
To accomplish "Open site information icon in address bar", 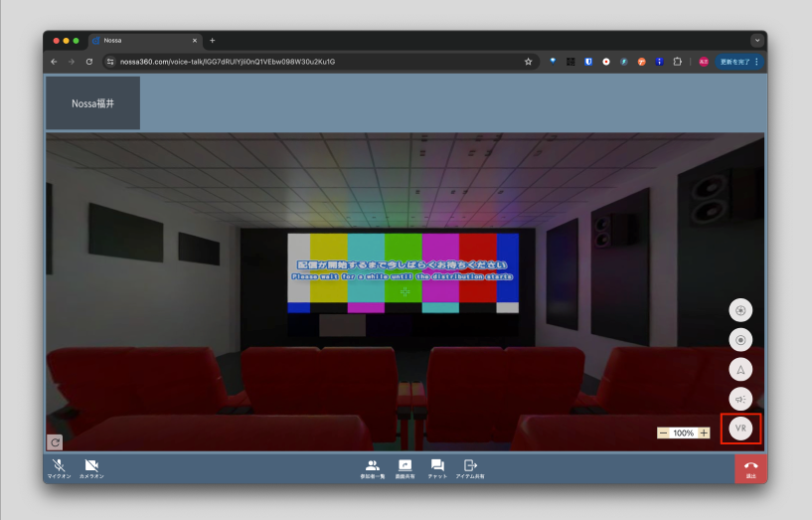I will 109,62.
